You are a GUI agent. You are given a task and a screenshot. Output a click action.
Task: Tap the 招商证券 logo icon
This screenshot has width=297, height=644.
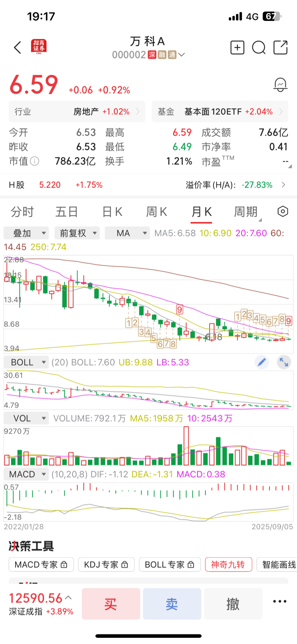pyautogui.click(x=39, y=47)
